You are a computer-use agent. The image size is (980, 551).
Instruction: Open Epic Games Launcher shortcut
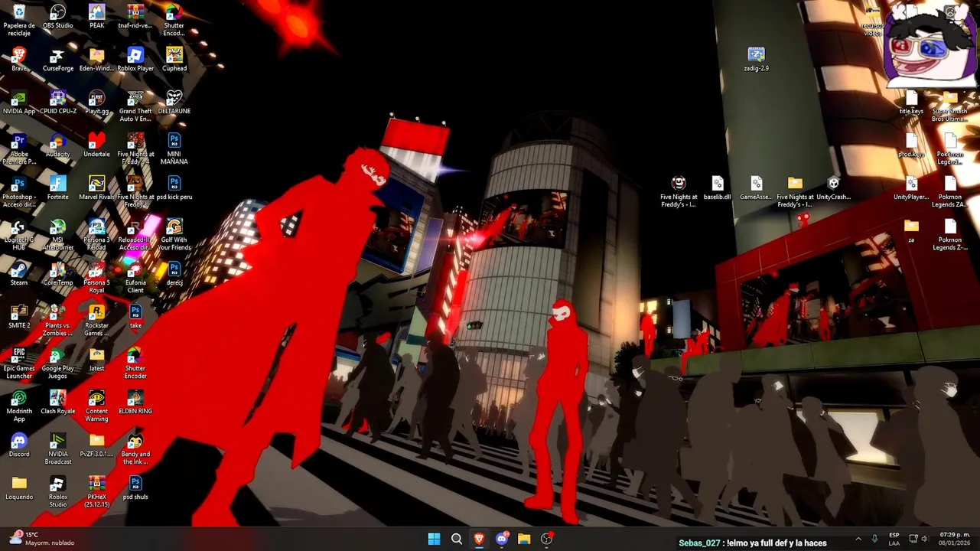19,363
